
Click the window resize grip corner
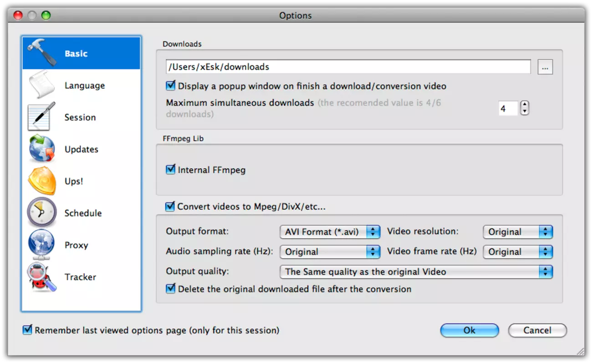[580, 351]
